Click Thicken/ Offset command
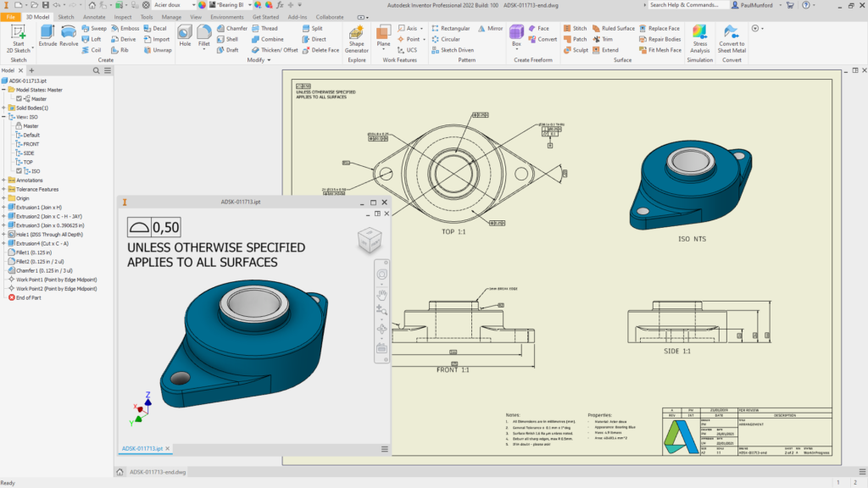The width and height of the screenshot is (868, 488). (x=275, y=50)
